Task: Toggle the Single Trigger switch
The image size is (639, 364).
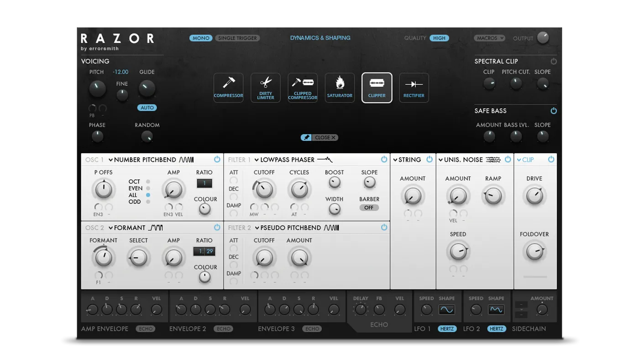Action: [x=238, y=38]
